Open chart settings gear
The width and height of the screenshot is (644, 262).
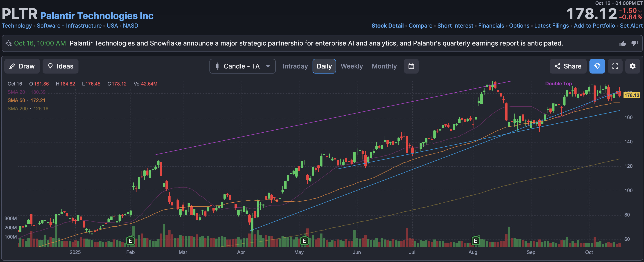point(632,66)
